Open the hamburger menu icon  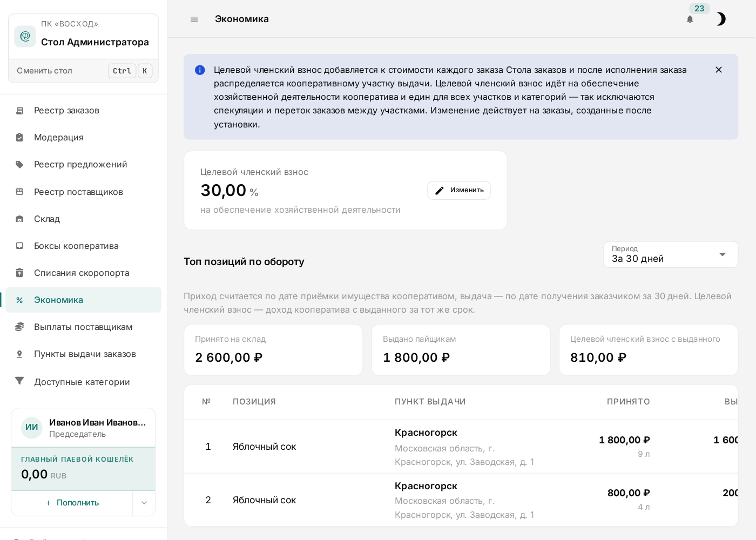194,19
